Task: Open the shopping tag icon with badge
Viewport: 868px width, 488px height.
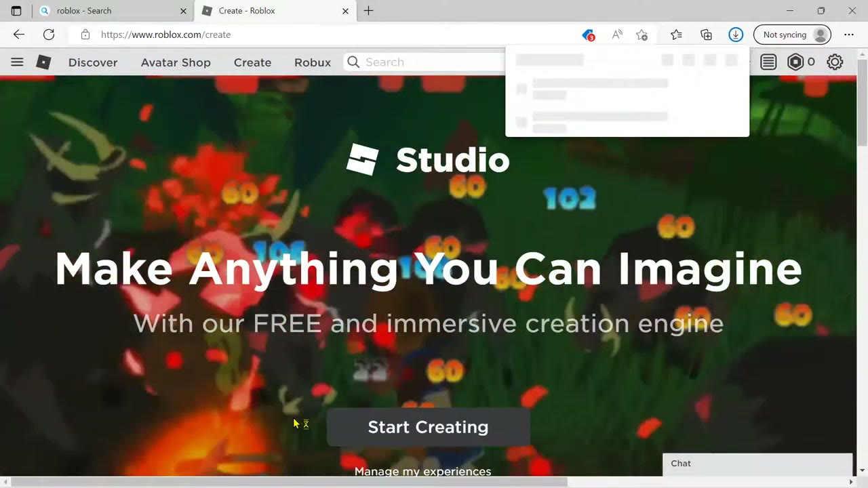Action: (x=588, y=35)
